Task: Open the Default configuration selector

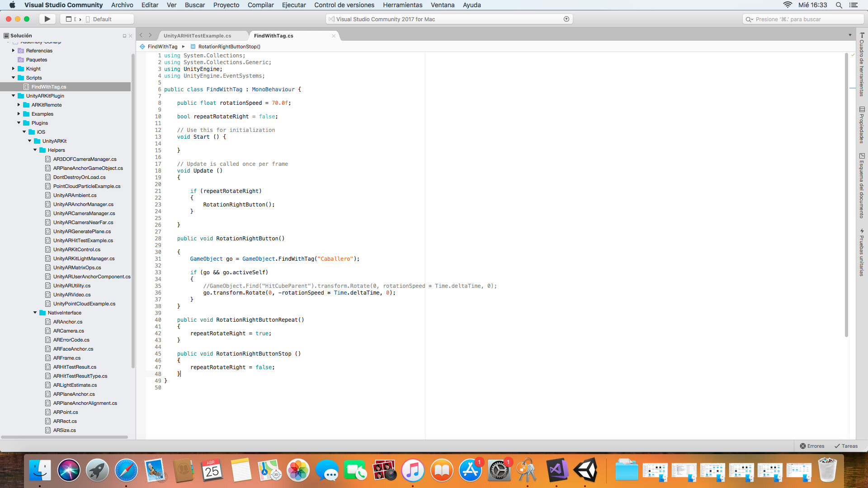Action: click(102, 19)
